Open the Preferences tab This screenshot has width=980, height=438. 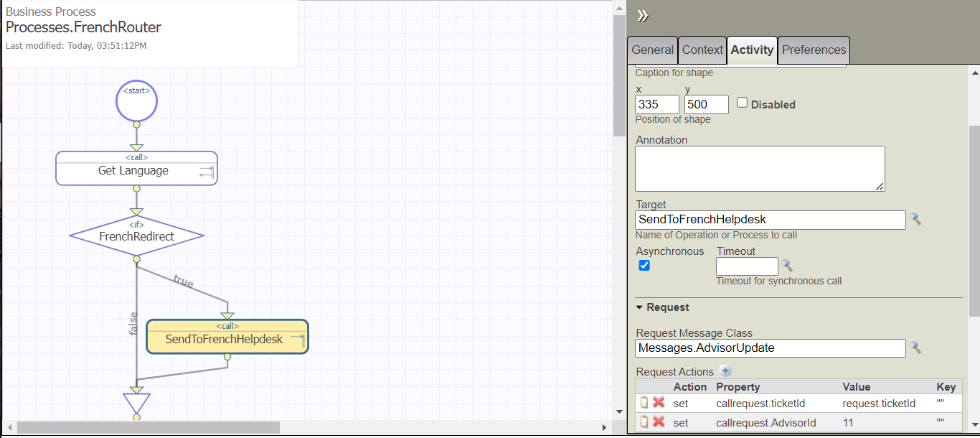click(814, 50)
